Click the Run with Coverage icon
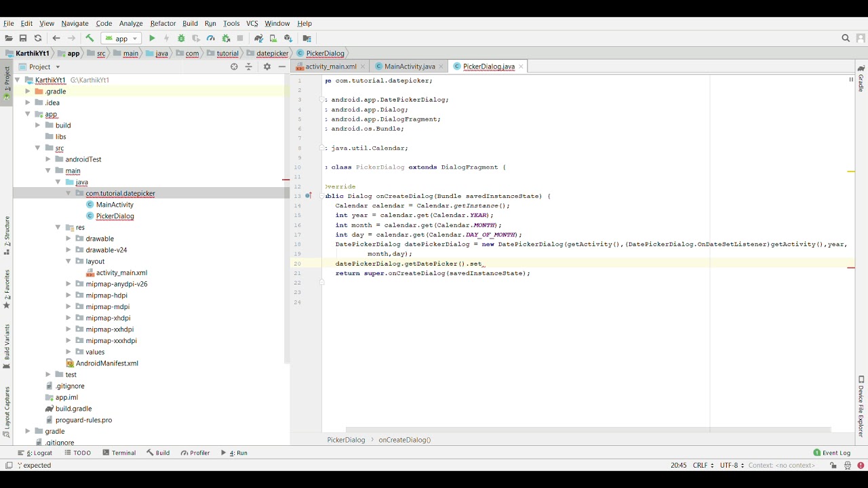 point(196,39)
